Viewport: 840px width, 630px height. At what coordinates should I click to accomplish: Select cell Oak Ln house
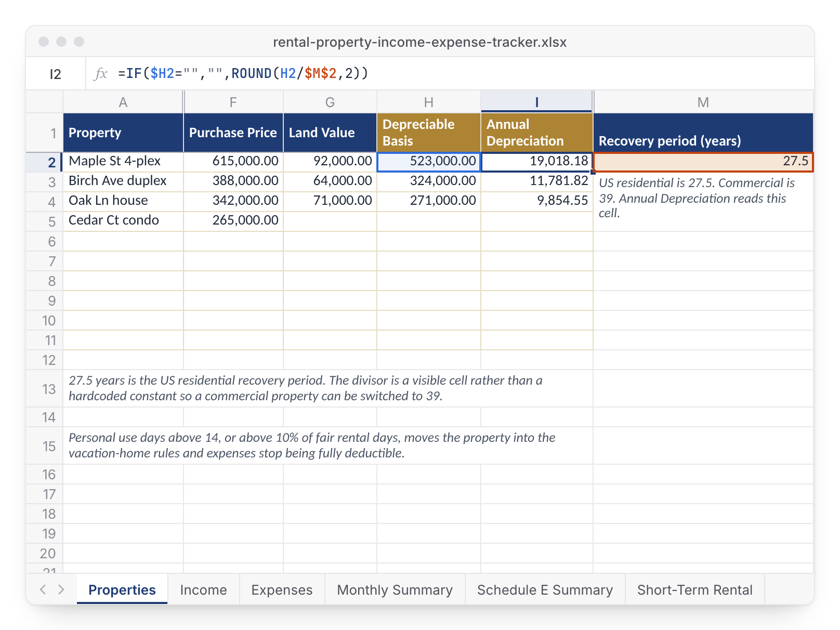coord(123,201)
